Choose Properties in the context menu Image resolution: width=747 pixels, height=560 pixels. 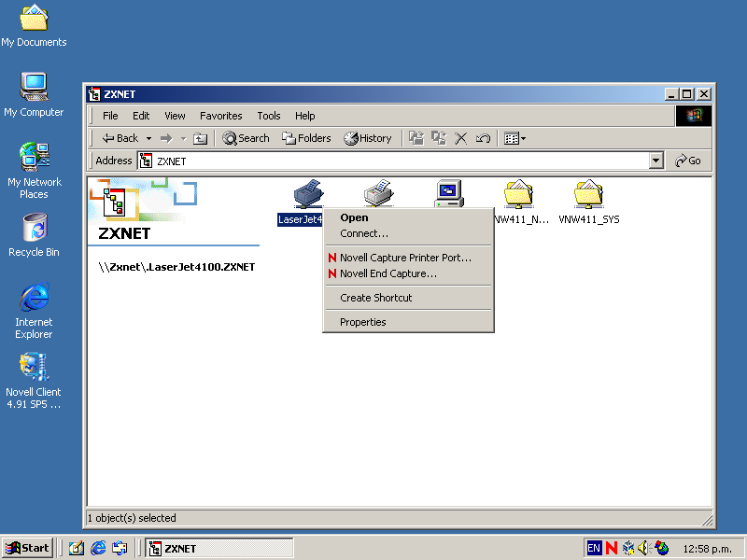408,322
